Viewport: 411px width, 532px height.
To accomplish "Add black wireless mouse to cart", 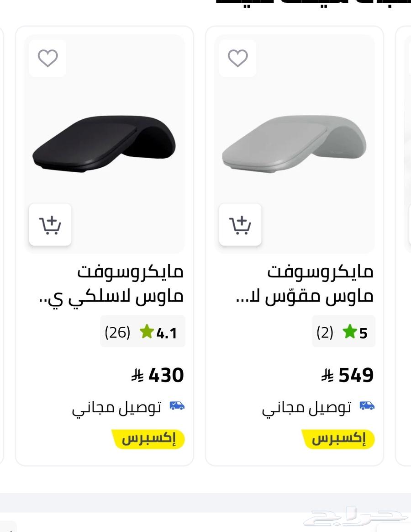I will pos(50,224).
